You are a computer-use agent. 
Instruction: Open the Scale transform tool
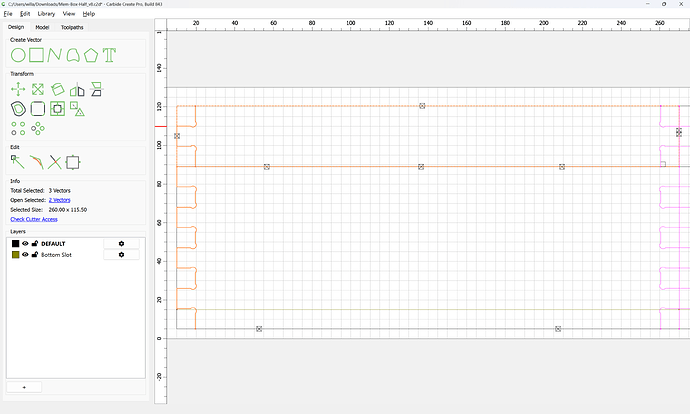coord(38,89)
